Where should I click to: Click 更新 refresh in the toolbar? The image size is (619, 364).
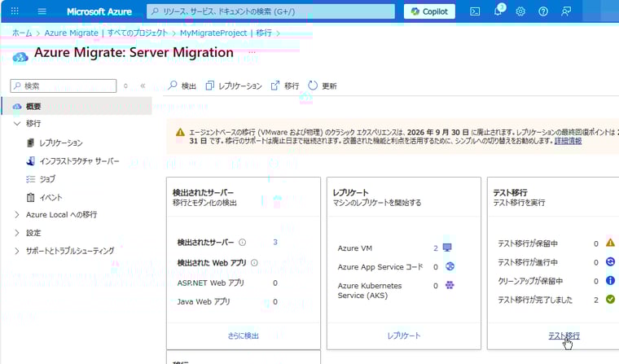(323, 86)
